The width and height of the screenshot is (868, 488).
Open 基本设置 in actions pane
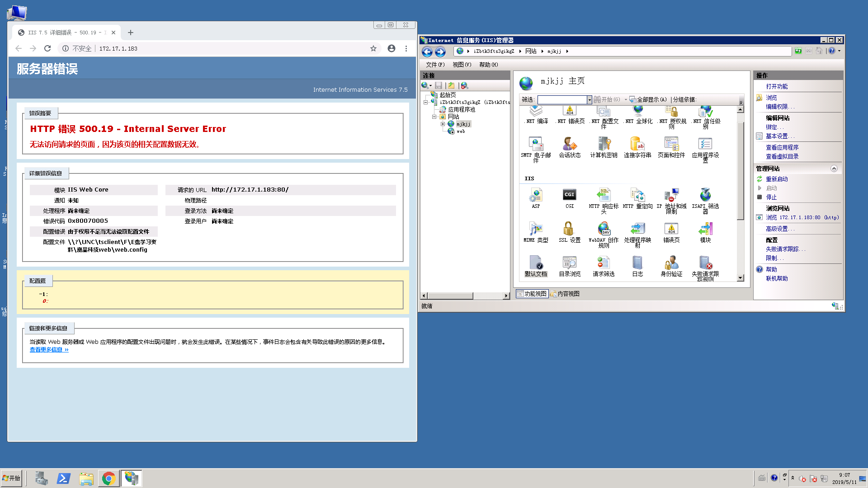(780, 136)
